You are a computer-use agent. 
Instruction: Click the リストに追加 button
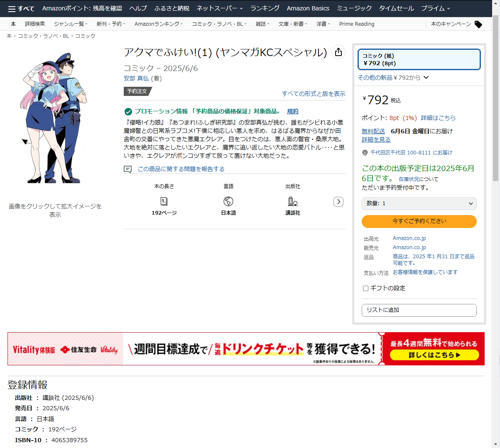tap(419, 310)
